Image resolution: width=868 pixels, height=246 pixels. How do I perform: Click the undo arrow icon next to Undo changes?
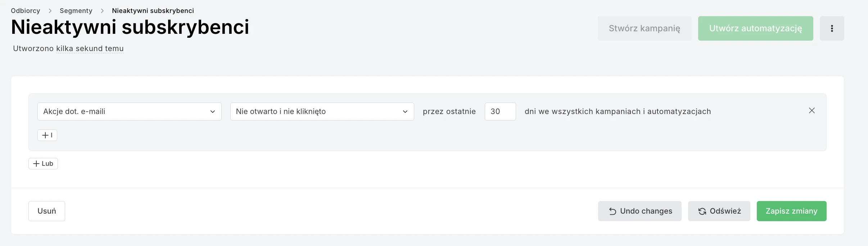coord(612,211)
